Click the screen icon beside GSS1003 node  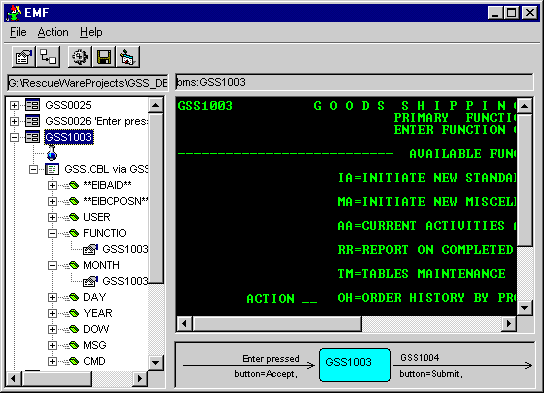pos(32,137)
